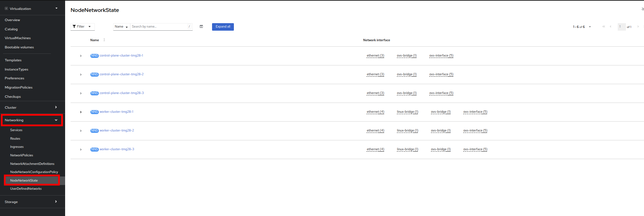The height and width of the screenshot is (216, 644).
Task: Open the Name search type dropdown
Action: pyautogui.click(x=121, y=27)
